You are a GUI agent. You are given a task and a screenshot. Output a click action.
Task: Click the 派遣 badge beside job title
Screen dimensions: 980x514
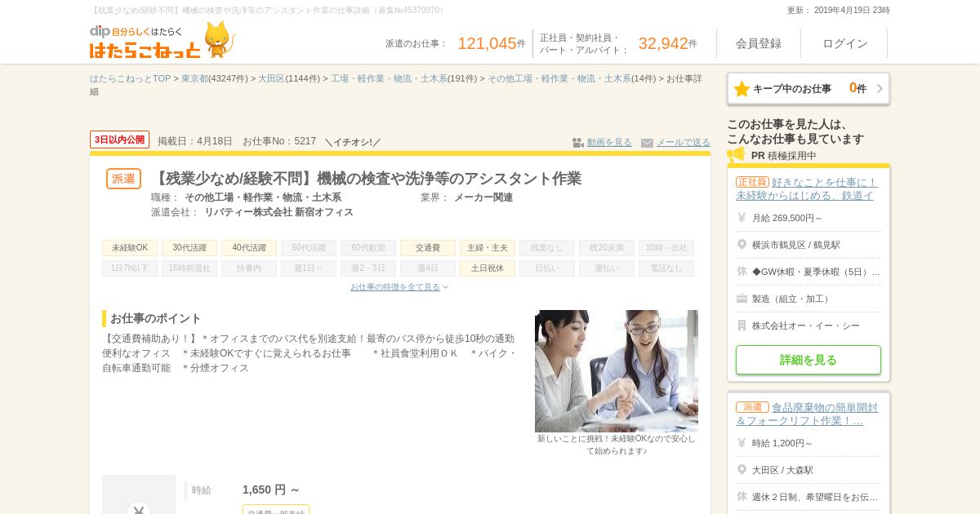click(x=123, y=179)
